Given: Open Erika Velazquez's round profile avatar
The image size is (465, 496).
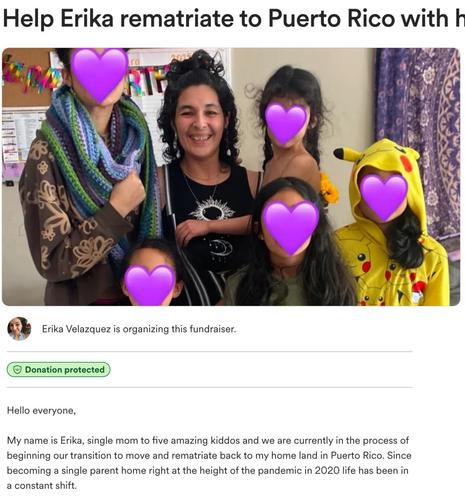Looking at the screenshot, I should [19, 329].
